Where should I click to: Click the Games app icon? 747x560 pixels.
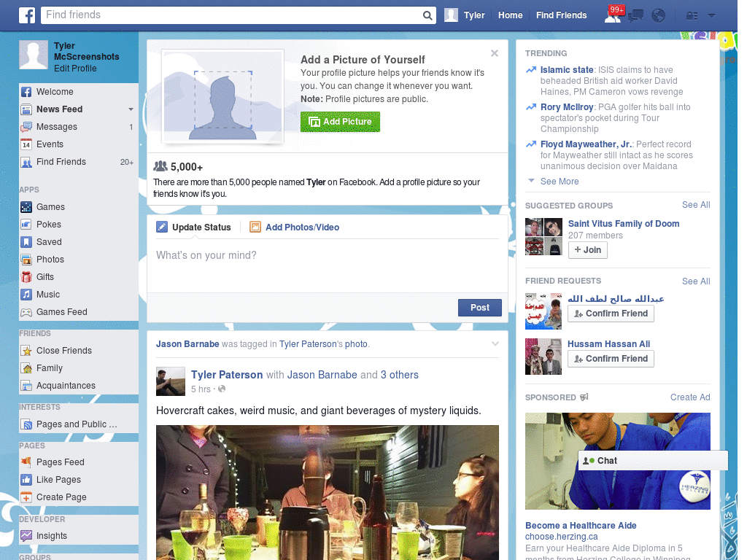(26, 207)
